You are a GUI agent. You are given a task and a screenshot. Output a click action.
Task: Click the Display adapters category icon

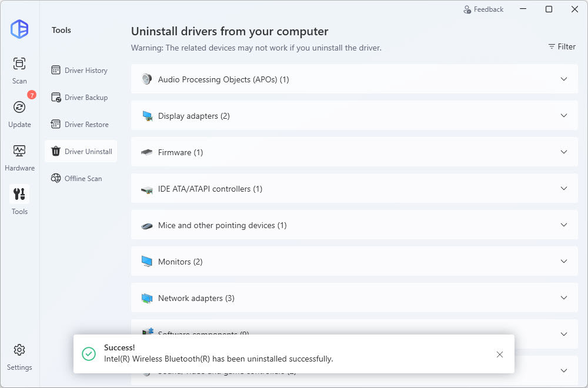click(147, 116)
